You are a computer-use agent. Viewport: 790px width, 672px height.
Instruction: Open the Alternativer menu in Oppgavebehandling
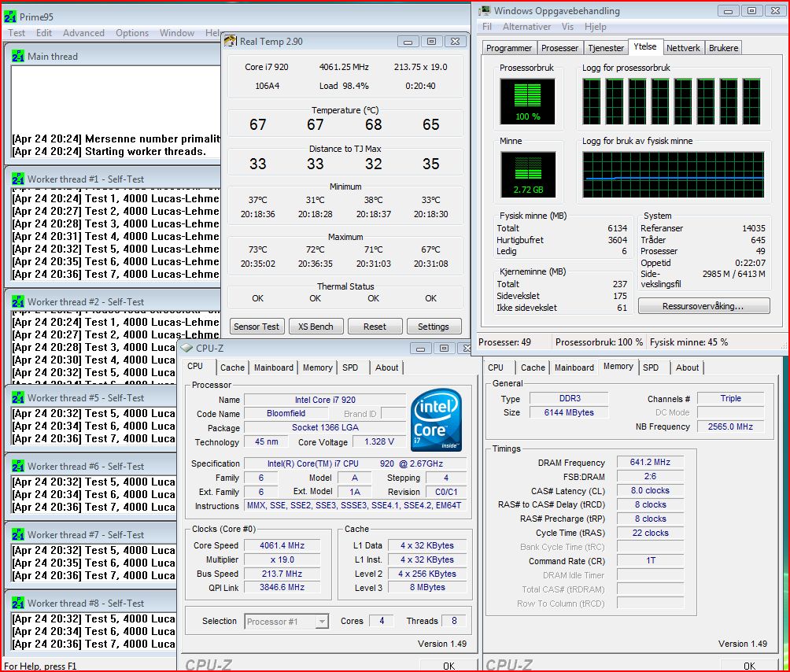tap(526, 27)
